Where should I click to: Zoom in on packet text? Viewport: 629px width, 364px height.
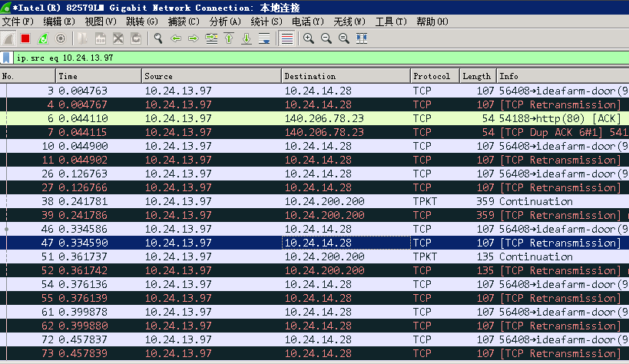coord(309,38)
